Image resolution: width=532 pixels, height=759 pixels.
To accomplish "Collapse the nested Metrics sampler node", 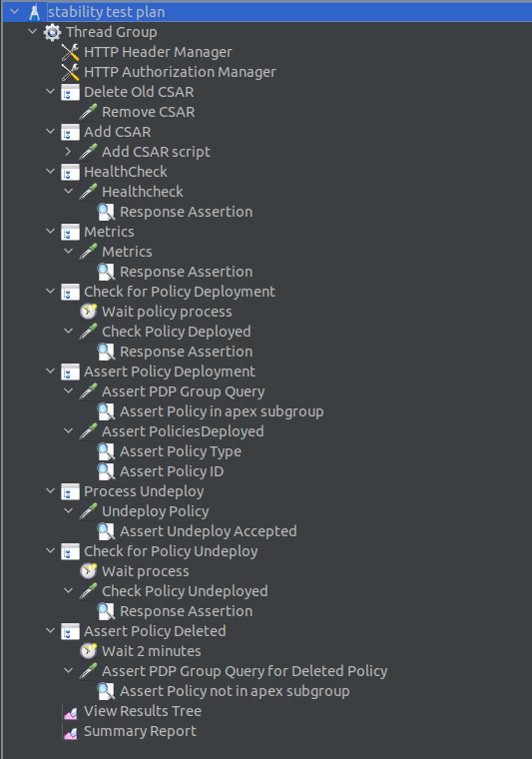I will coord(68,252).
